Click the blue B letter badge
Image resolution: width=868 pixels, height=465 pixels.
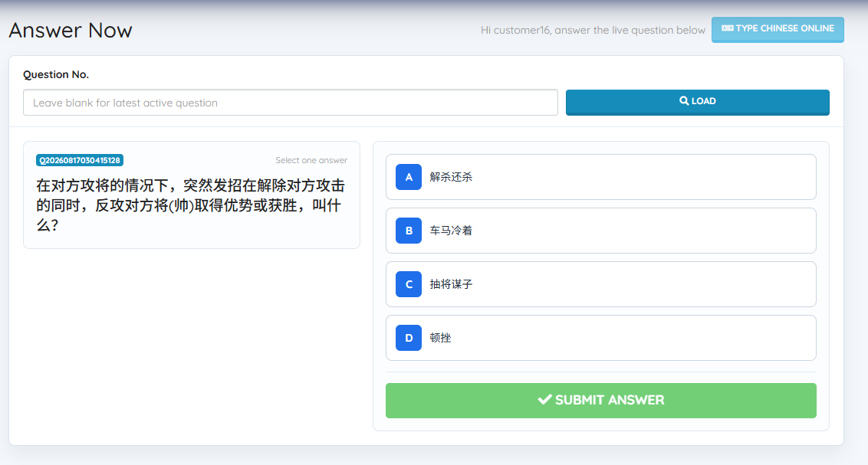(x=409, y=231)
